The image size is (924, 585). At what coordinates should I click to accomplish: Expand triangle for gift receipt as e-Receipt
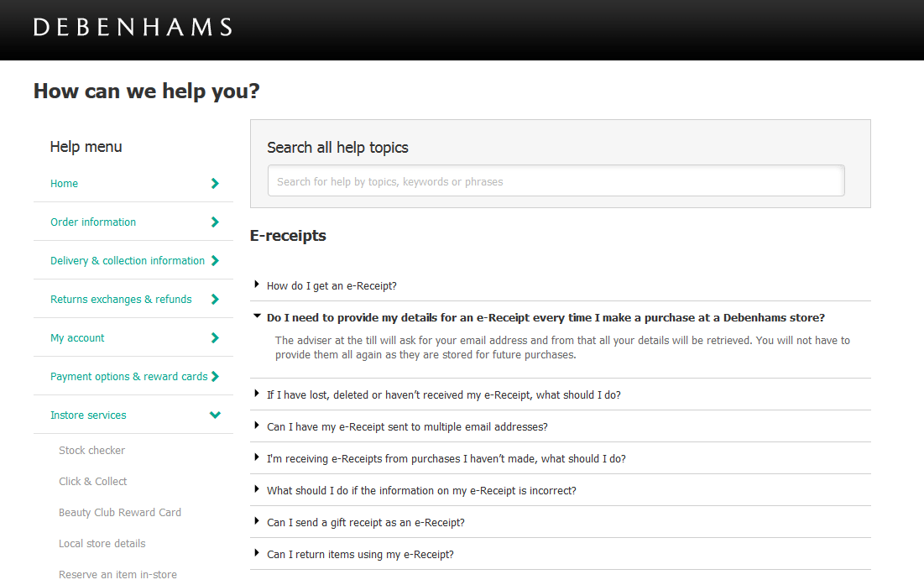(x=256, y=520)
